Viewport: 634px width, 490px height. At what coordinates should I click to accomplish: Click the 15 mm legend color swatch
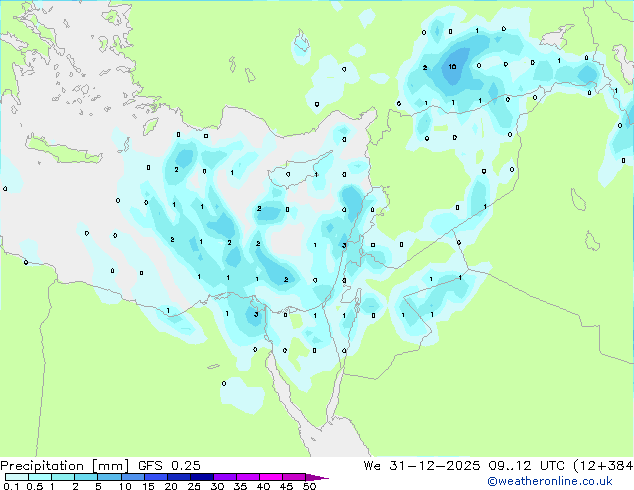[x=155, y=477]
